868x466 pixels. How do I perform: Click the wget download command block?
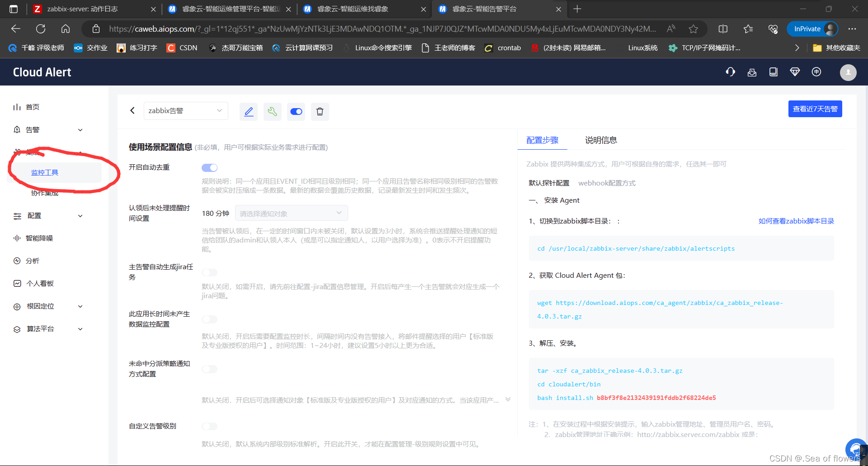[x=681, y=309]
